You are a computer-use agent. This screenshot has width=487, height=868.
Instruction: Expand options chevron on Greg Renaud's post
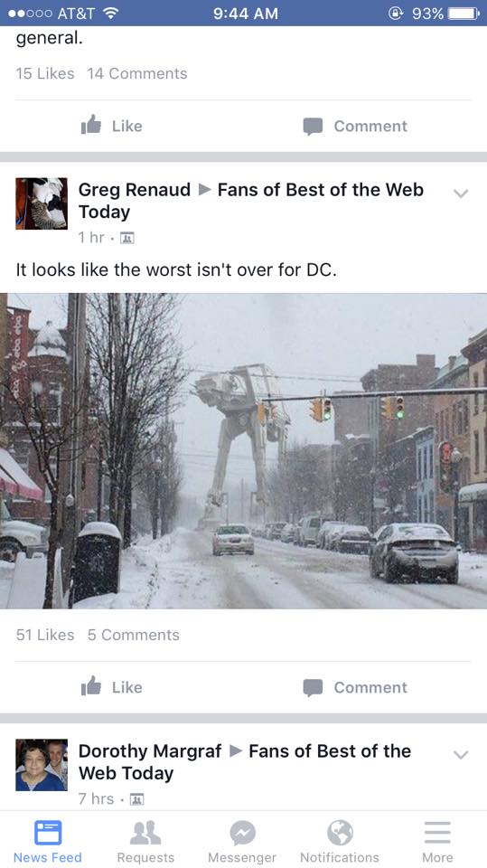point(461,193)
